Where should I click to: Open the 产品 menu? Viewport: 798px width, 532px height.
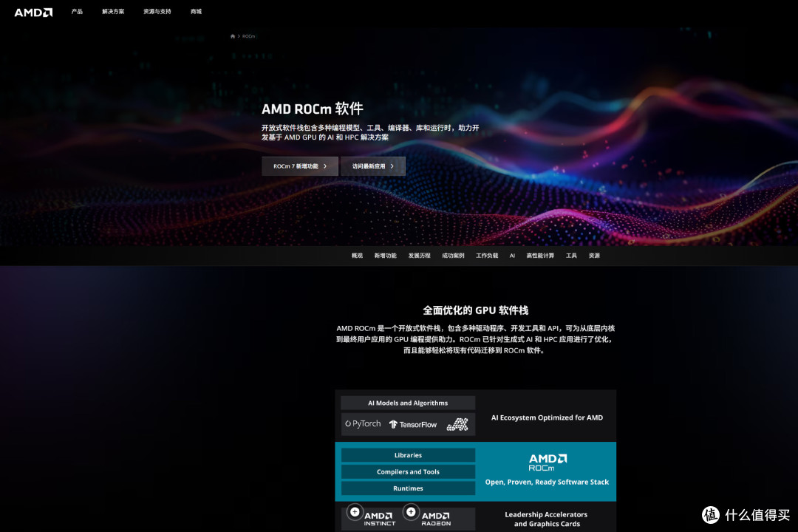click(77, 11)
